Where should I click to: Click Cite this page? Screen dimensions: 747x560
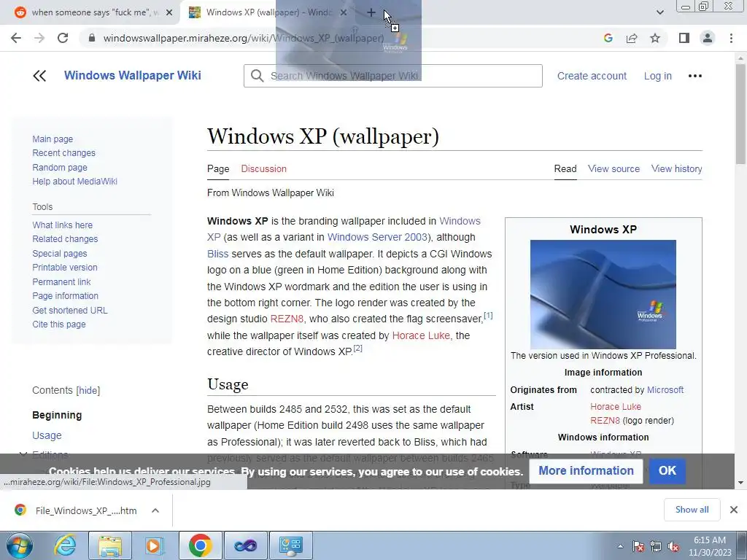[59, 324]
